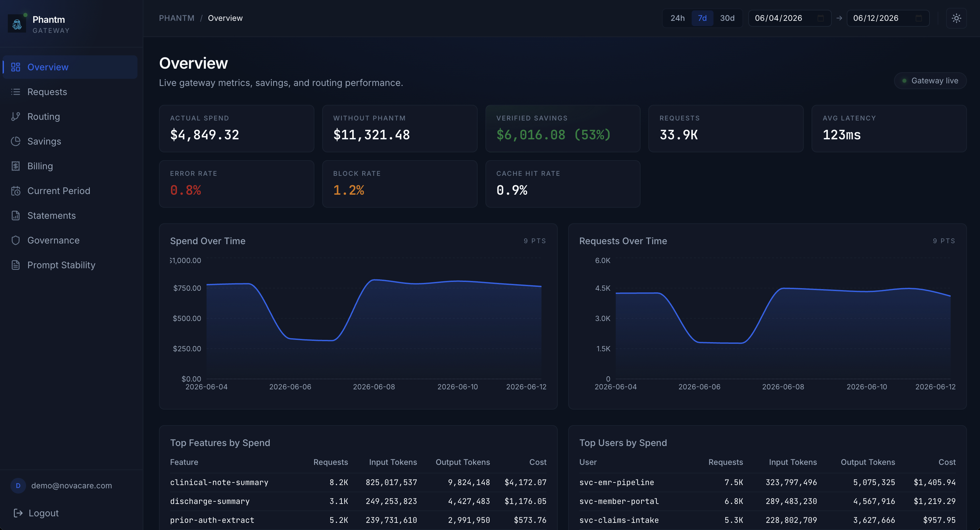Screen dimensions: 980x530
Task: Click the $1,405.94 cost cell
Action: 934,482
